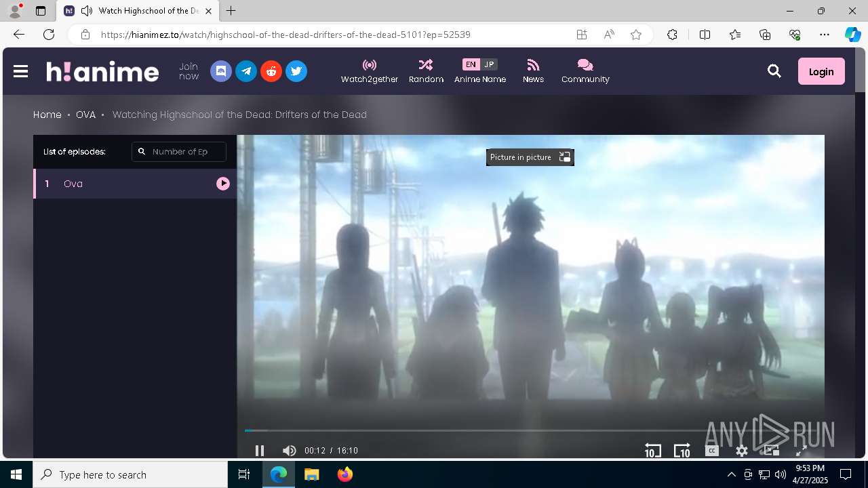Open File Explorer from the taskbar

[x=312, y=474]
